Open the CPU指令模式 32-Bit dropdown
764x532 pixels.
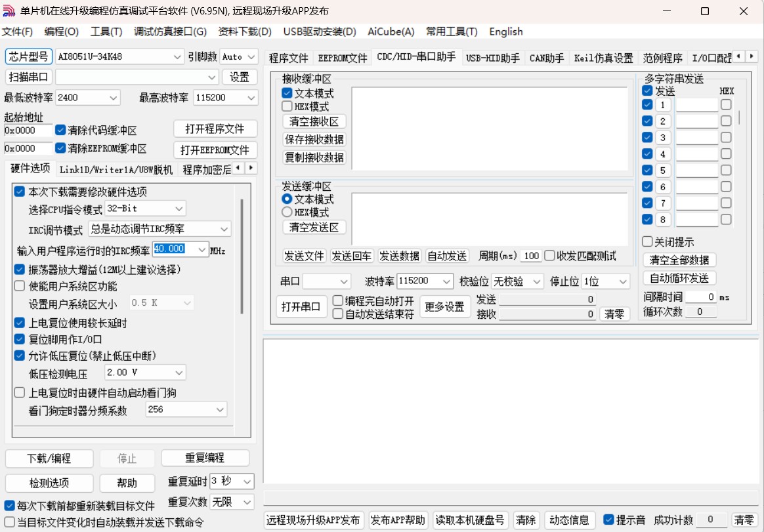(x=179, y=209)
